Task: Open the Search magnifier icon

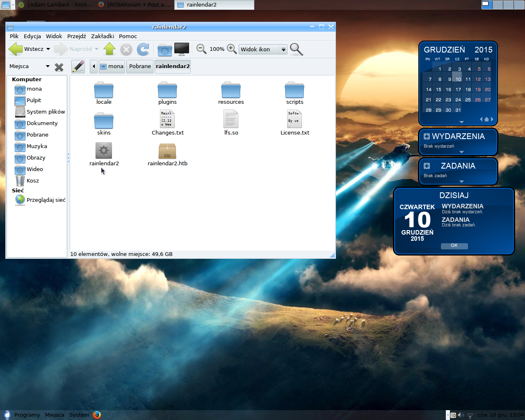Action: click(x=296, y=49)
